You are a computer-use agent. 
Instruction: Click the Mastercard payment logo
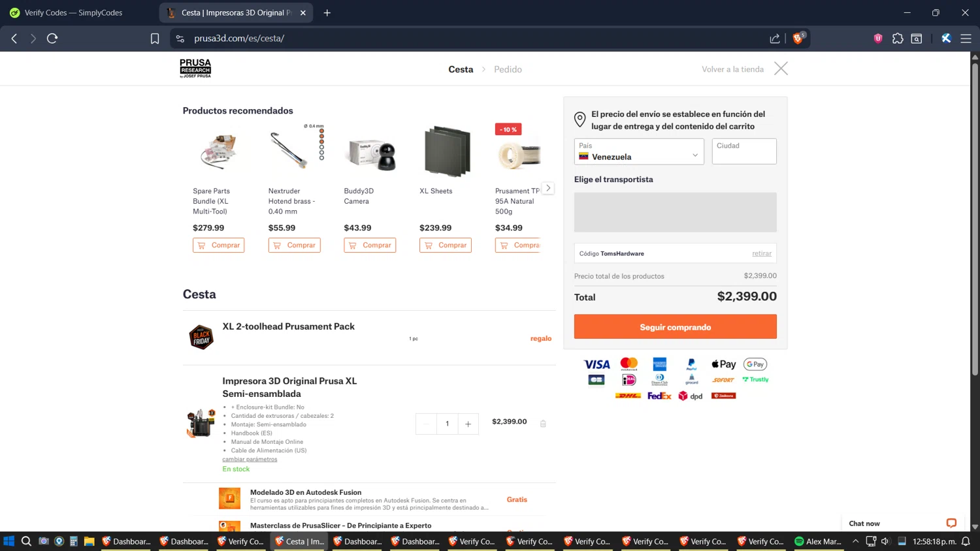click(629, 364)
